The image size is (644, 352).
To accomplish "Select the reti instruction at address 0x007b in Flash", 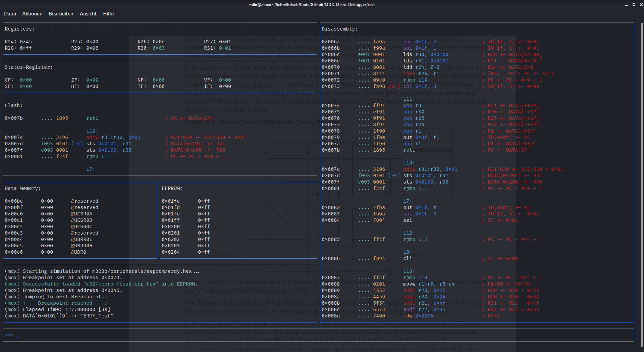I will [x=92, y=118].
